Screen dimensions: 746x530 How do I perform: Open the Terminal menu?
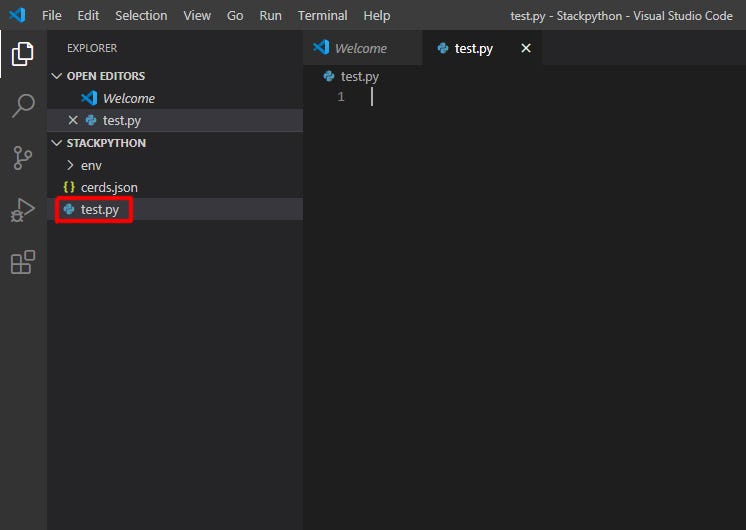click(x=323, y=16)
